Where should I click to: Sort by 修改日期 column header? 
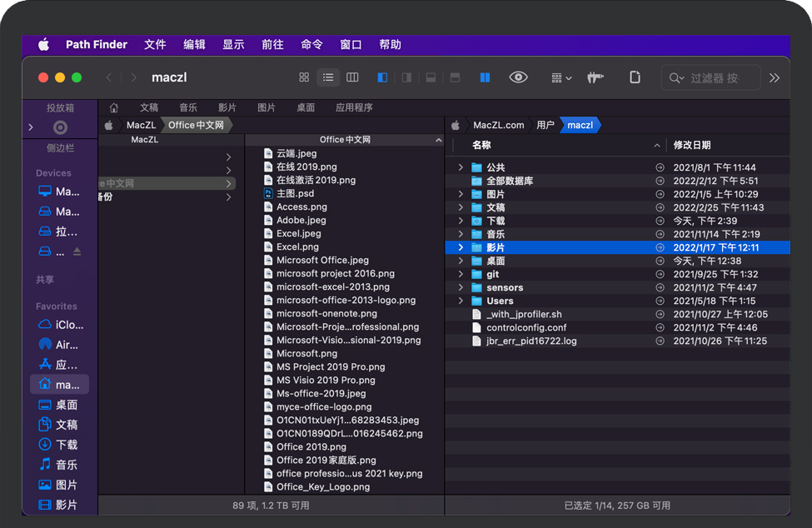coord(692,145)
